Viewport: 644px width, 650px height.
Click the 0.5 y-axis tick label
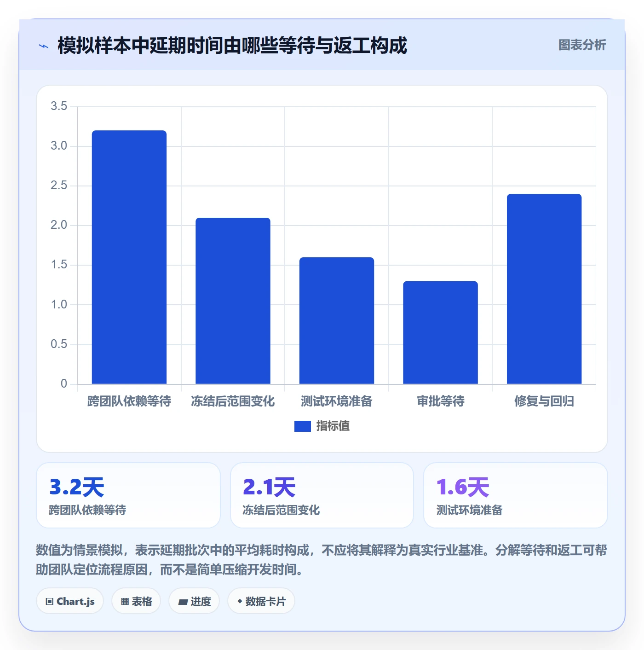[x=59, y=344]
